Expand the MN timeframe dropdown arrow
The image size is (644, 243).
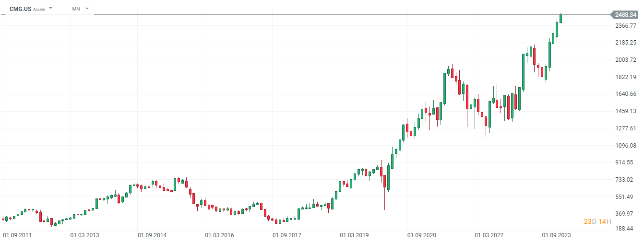87,9
